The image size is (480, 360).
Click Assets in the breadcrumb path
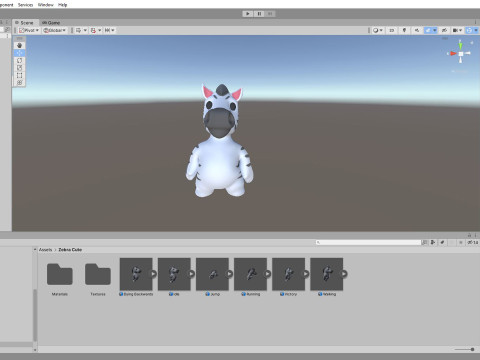click(45, 250)
